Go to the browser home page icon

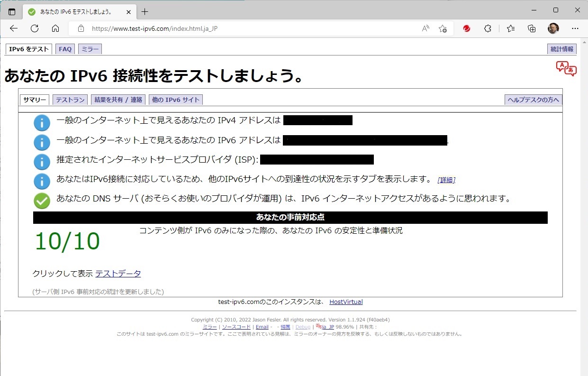(55, 28)
